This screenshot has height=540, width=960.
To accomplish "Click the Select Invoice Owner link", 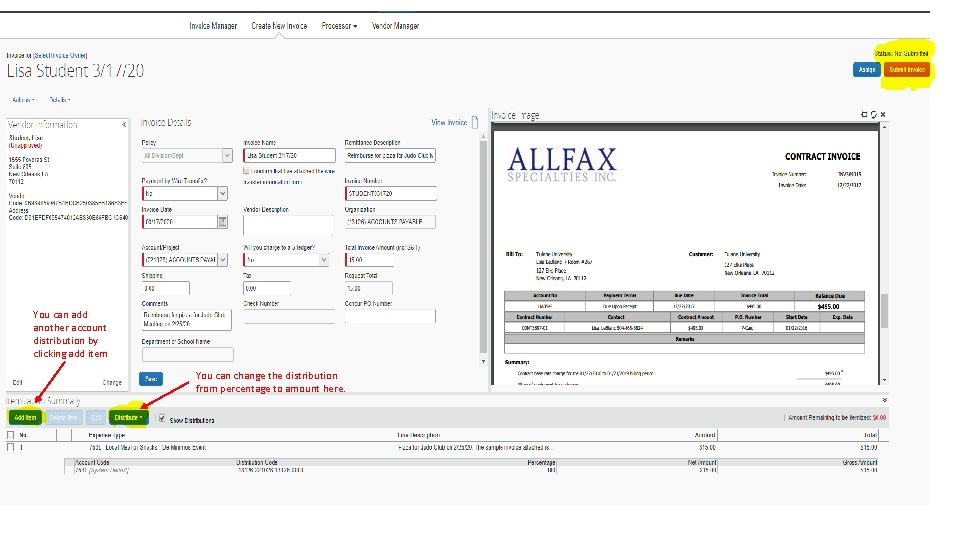I will click(60, 55).
